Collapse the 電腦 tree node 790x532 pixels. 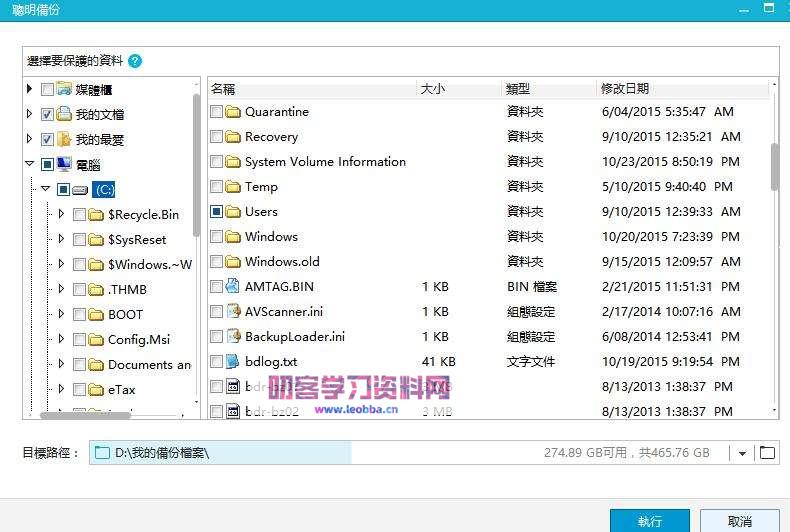[30, 164]
